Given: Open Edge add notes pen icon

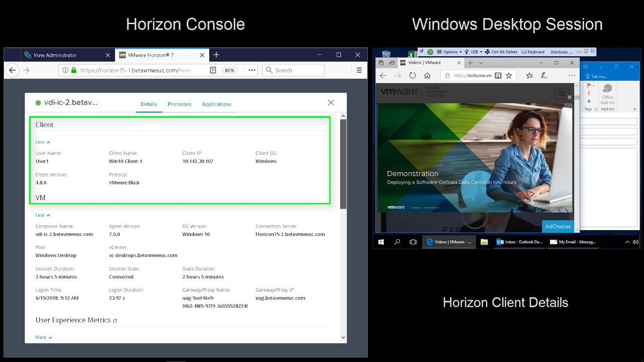Looking at the screenshot, I should 544,75.
